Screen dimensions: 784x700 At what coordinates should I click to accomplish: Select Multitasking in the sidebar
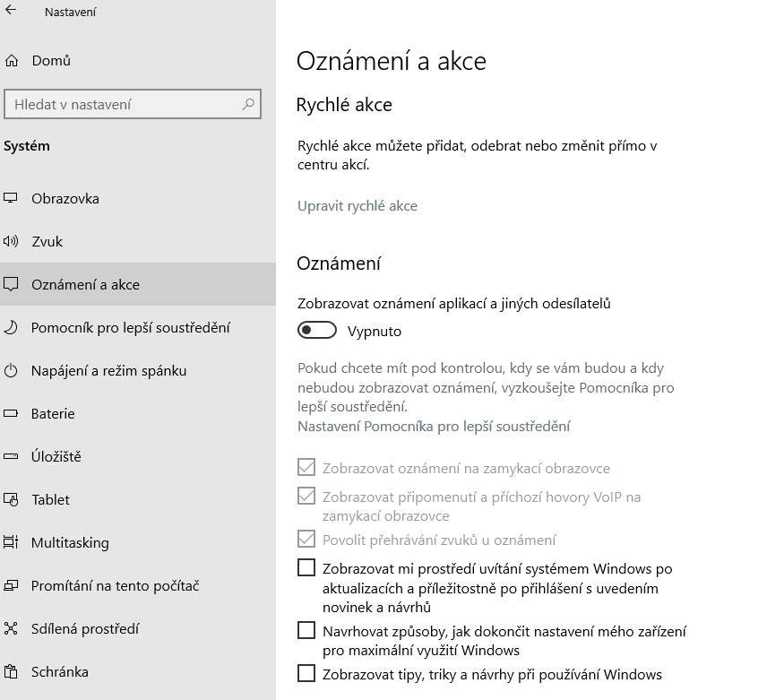click(x=70, y=542)
